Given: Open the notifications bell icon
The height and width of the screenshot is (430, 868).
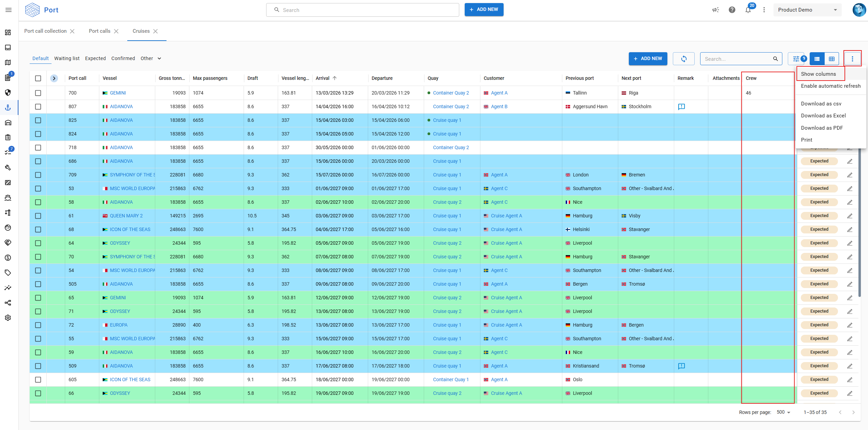Looking at the screenshot, I should tap(748, 10).
